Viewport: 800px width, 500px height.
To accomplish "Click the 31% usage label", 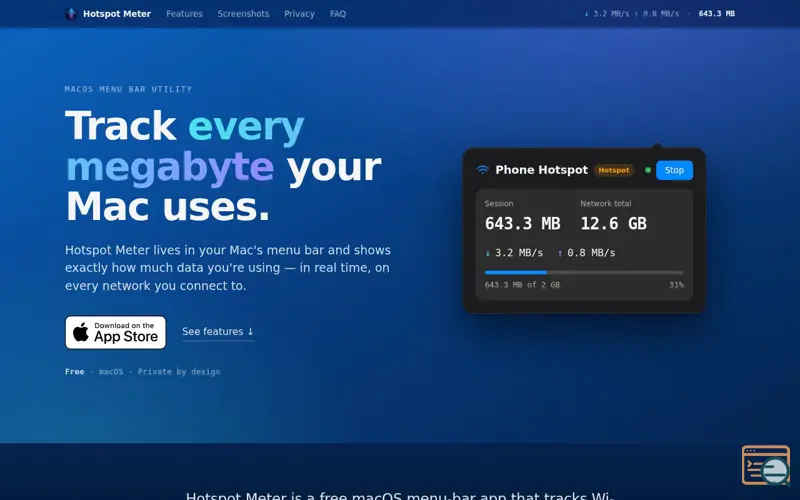I will point(677,285).
